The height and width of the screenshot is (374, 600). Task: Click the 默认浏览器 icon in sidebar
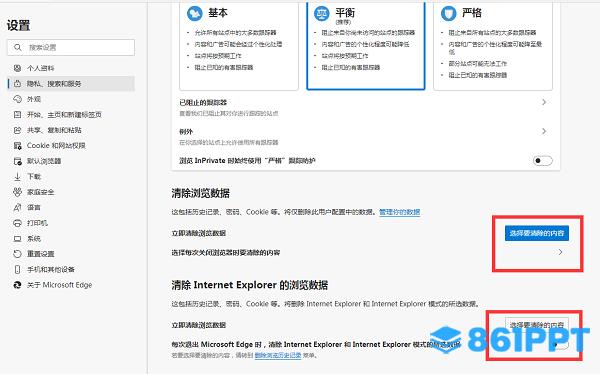point(17,161)
